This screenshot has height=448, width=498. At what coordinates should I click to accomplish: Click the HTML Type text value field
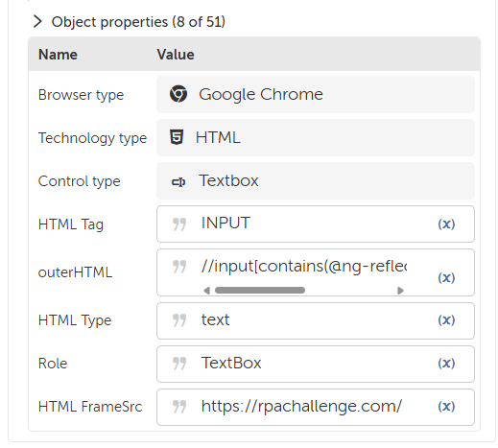[x=316, y=320]
